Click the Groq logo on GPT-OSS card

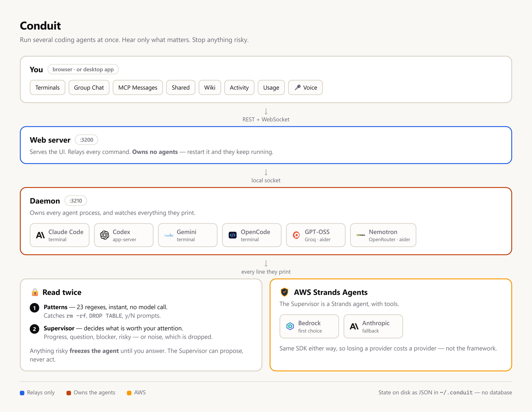[296, 235]
